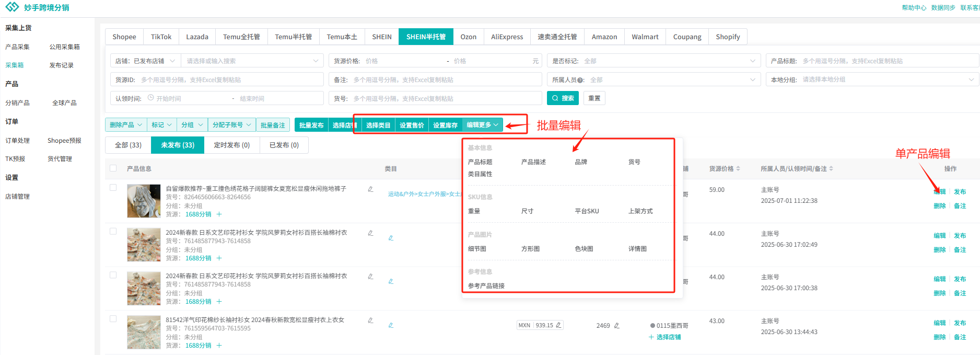Choose 品牌 in the 编辑更多 menu

coord(581,162)
